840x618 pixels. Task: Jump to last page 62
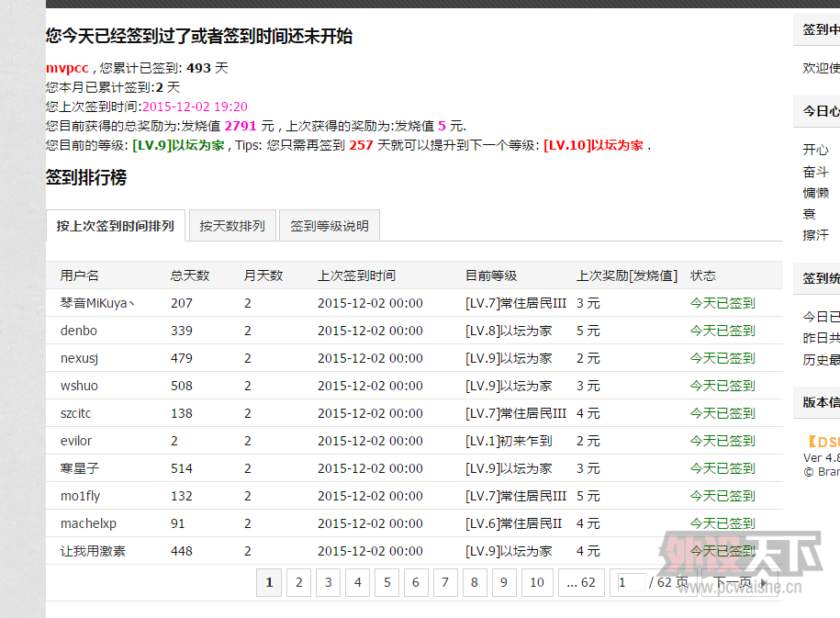pos(580,582)
